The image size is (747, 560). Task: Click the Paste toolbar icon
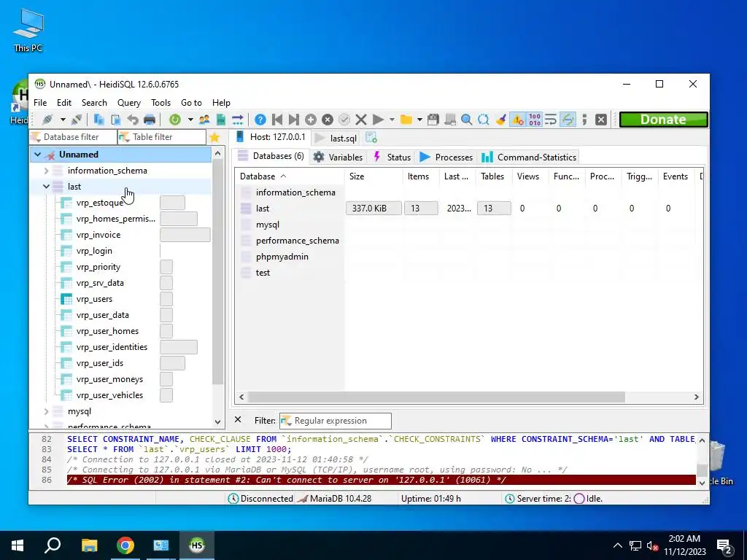click(115, 120)
